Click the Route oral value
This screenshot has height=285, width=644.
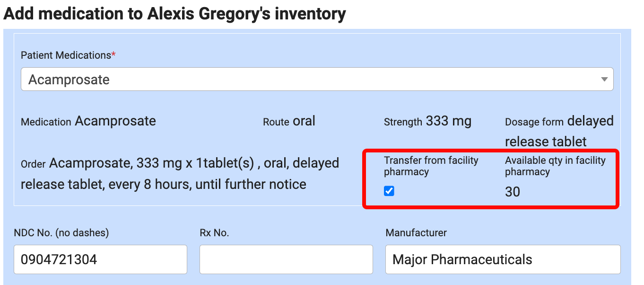pos(304,121)
